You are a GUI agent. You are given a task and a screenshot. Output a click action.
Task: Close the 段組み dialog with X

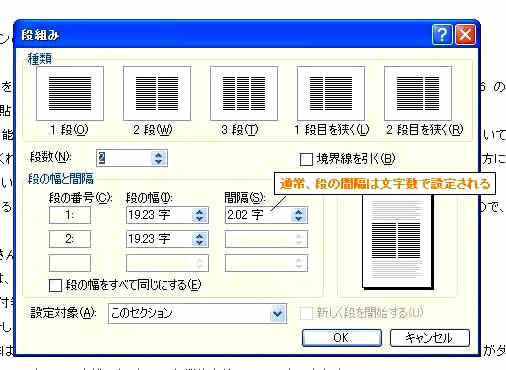point(465,34)
